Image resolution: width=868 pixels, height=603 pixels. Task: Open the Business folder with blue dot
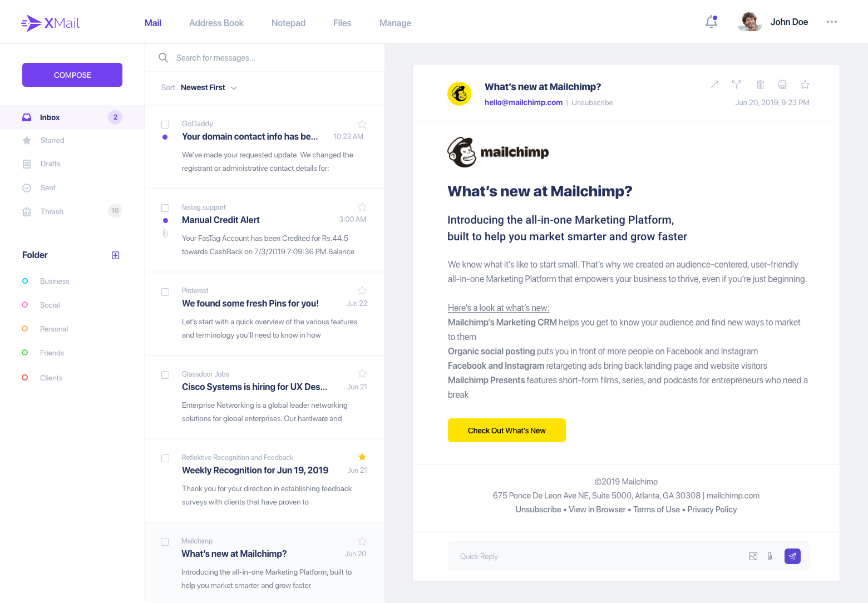[55, 281]
